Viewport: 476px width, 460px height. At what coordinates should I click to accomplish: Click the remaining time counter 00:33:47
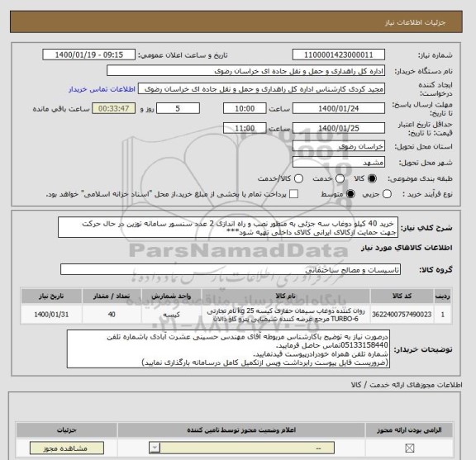pyautogui.click(x=113, y=109)
